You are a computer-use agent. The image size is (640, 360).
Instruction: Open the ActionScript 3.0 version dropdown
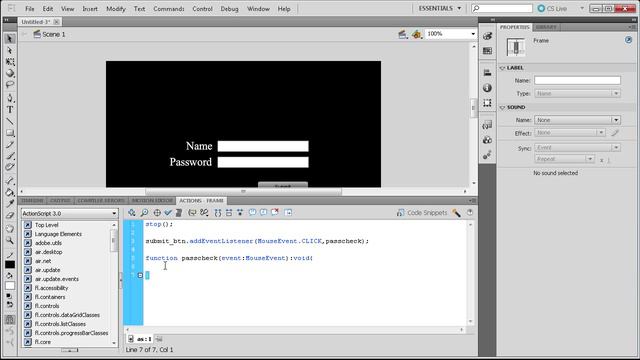[x=69, y=213]
